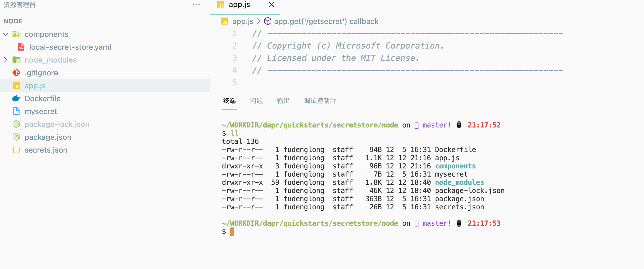Switch to the 输出 panel tab

283,101
